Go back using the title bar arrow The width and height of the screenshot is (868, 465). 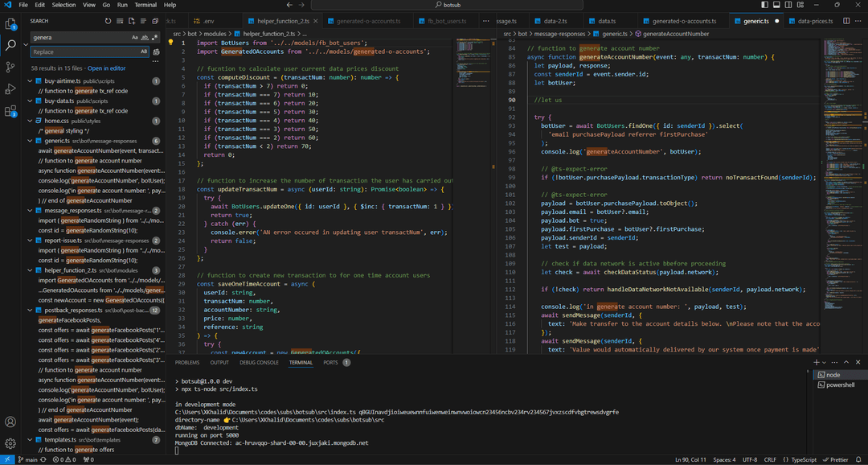pyautogui.click(x=288, y=5)
